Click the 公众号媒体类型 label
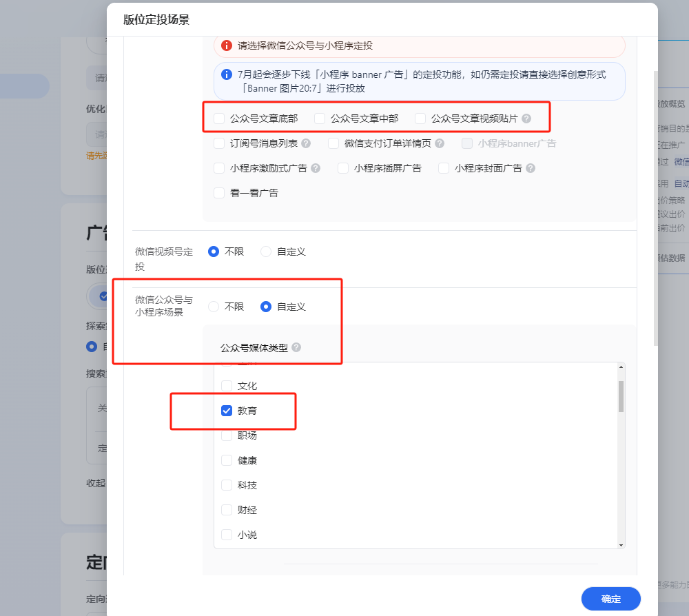689x616 pixels. 254,348
